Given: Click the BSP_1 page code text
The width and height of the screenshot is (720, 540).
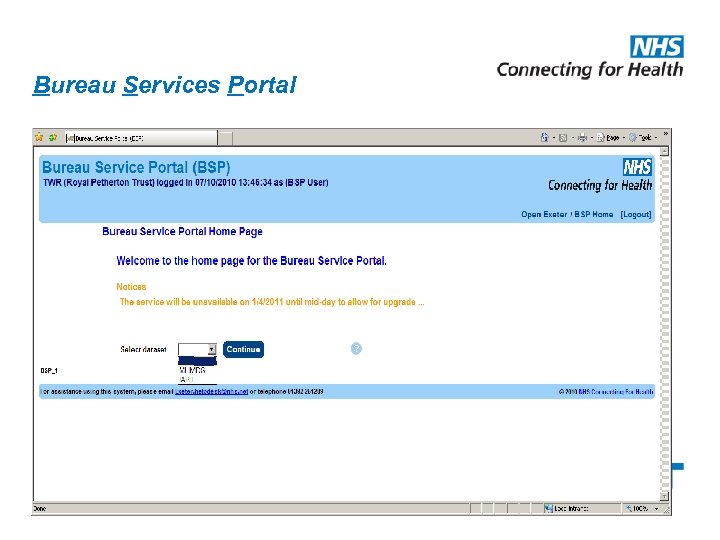Looking at the screenshot, I should pyautogui.click(x=49, y=371).
